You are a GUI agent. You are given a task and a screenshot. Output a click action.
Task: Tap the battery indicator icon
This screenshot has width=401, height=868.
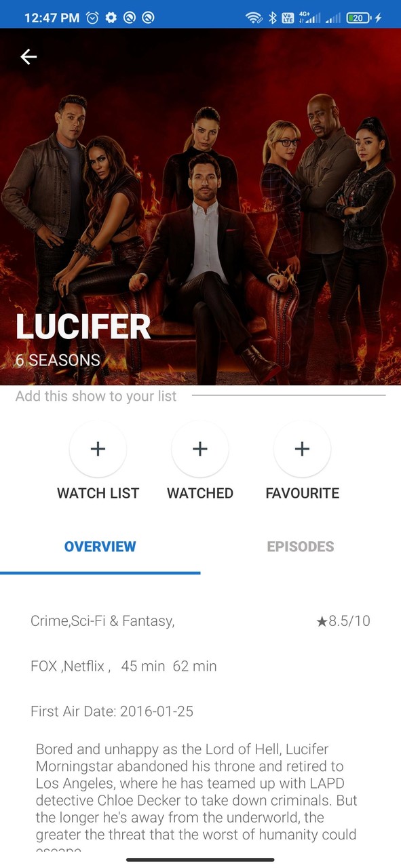(x=359, y=18)
